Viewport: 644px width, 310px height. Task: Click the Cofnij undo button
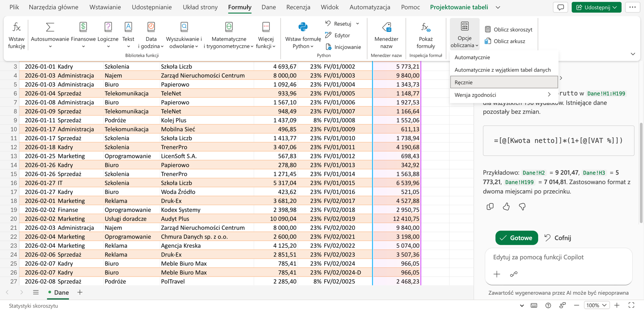pyautogui.click(x=558, y=238)
